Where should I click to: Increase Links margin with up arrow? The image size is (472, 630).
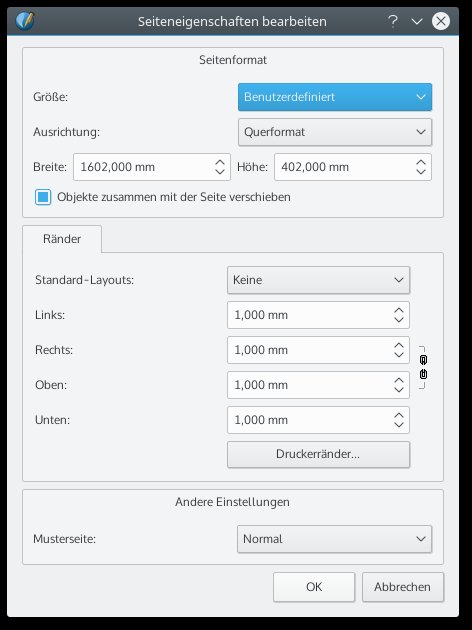[398, 311]
